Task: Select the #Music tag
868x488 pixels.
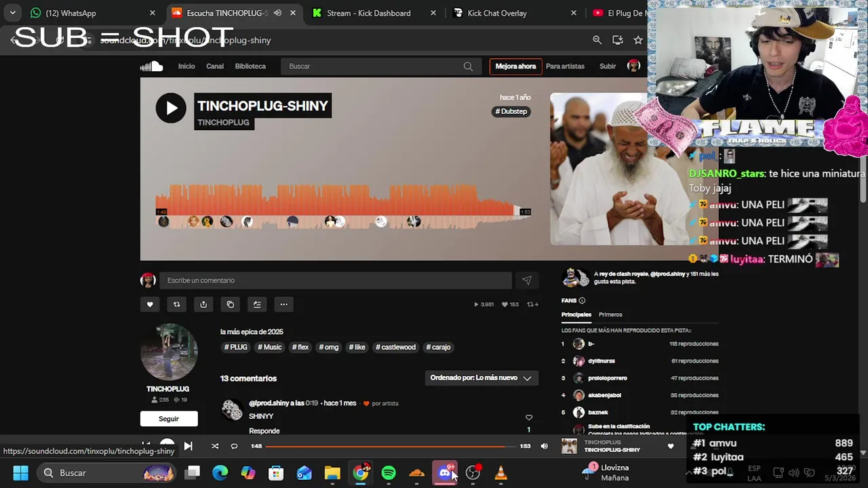Action: click(x=269, y=347)
